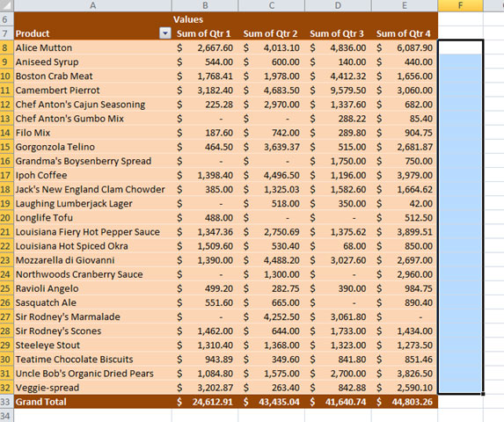Viewport: 504px width, 422px height.
Task: Select the Sasquatch Ale cell
Action: [93, 302]
